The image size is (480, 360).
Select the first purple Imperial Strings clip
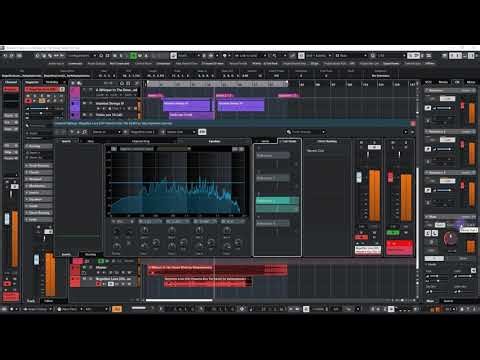pos(187,106)
